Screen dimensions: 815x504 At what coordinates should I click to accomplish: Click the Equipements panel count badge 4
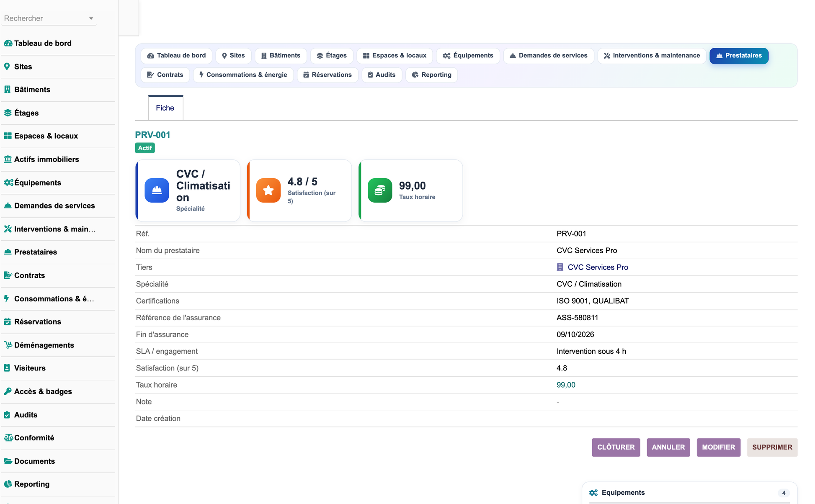[x=784, y=493]
